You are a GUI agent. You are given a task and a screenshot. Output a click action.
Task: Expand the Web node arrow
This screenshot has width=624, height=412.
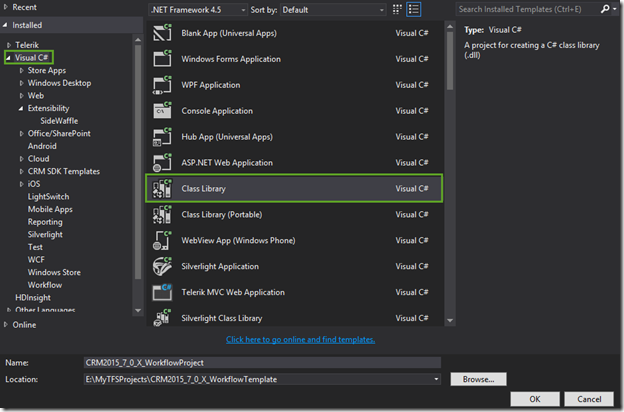coord(21,96)
